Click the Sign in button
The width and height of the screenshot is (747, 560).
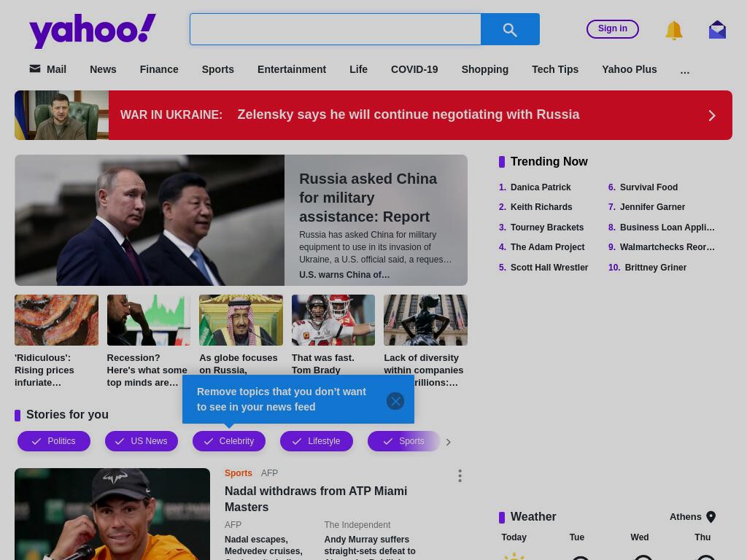(612, 28)
